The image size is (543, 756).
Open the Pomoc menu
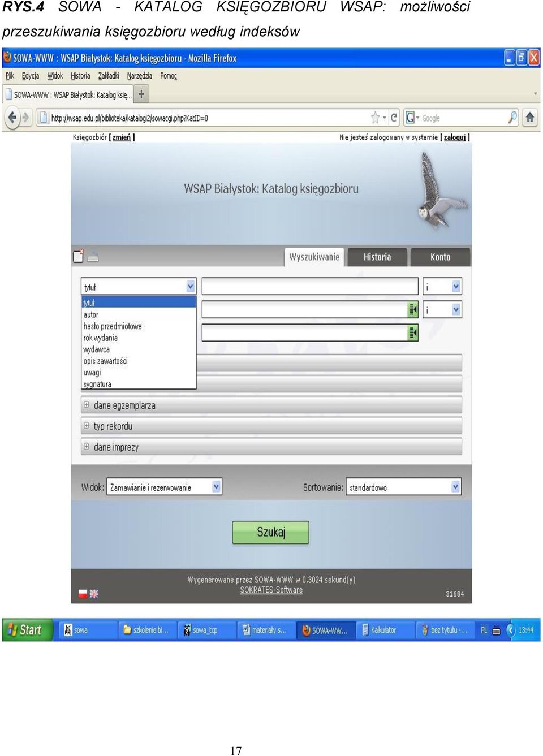169,76
